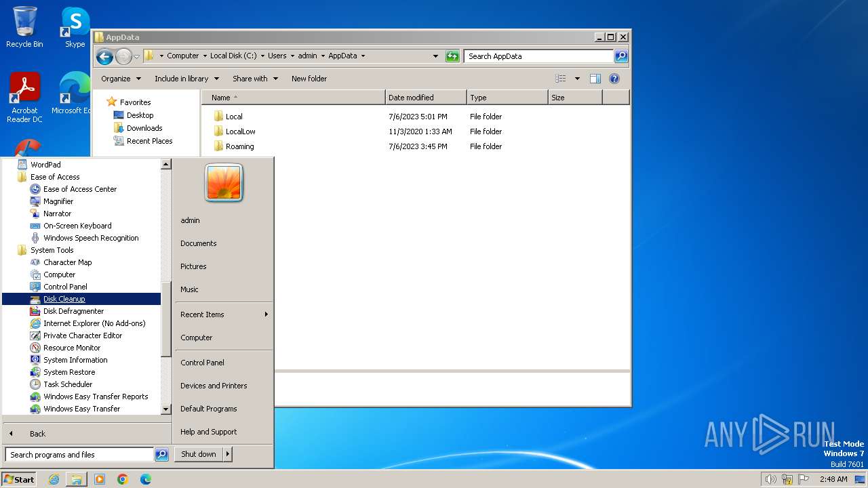The width and height of the screenshot is (868, 488).
Task: Open Pictures from Start menu
Action: (193, 266)
